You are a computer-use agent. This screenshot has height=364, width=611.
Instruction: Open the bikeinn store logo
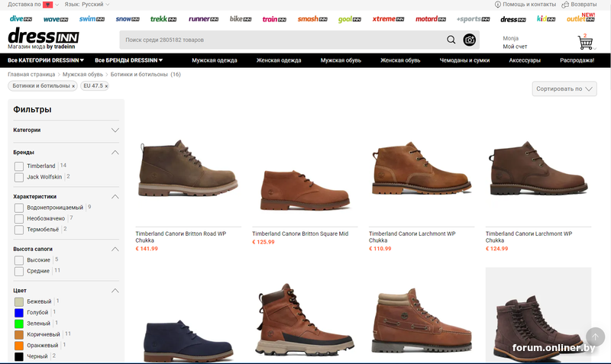[241, 18]
